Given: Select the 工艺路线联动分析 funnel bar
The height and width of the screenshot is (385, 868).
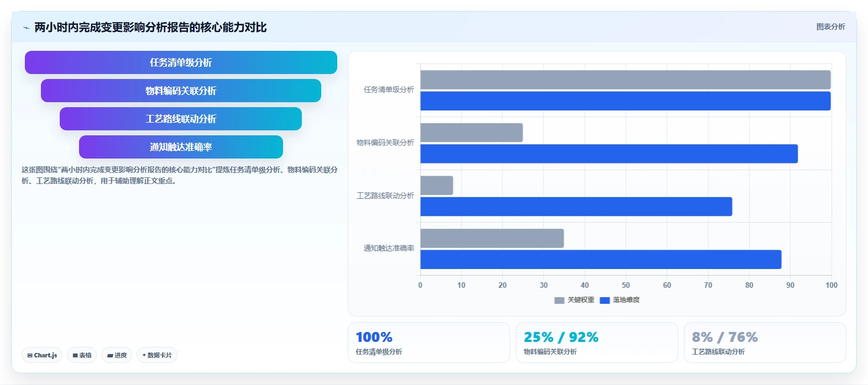Looking at the screenshot, I should tap(181, 119).
